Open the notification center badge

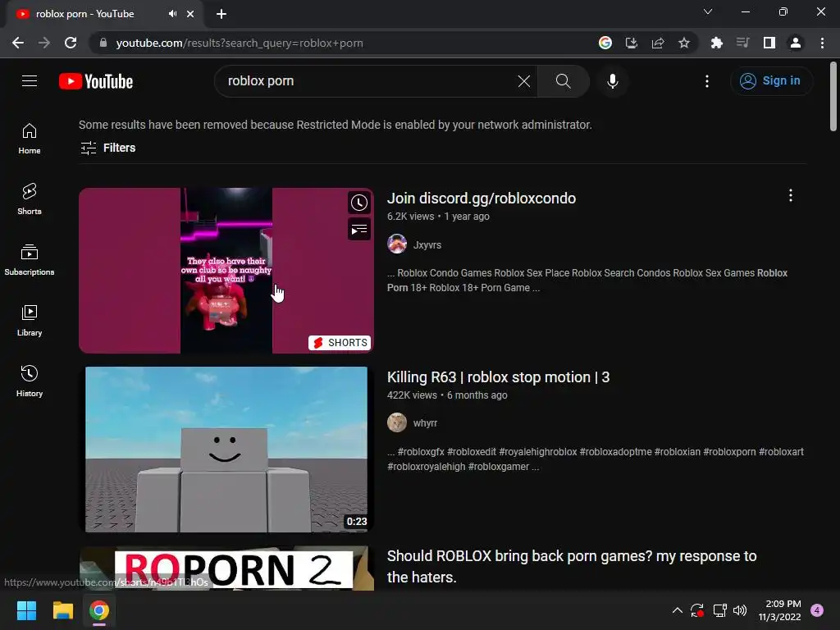pyautogui.click(x=817, y=610)
